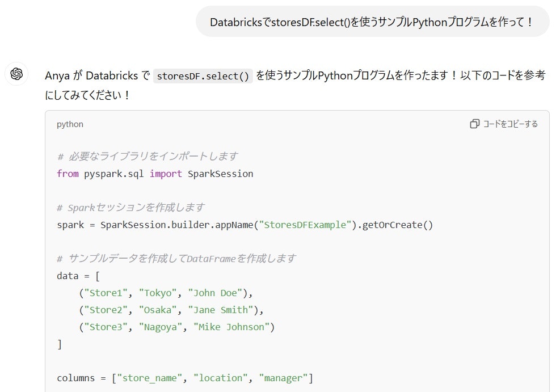Click the columns = ["store_name"...] line

click(x=185, y=378)
